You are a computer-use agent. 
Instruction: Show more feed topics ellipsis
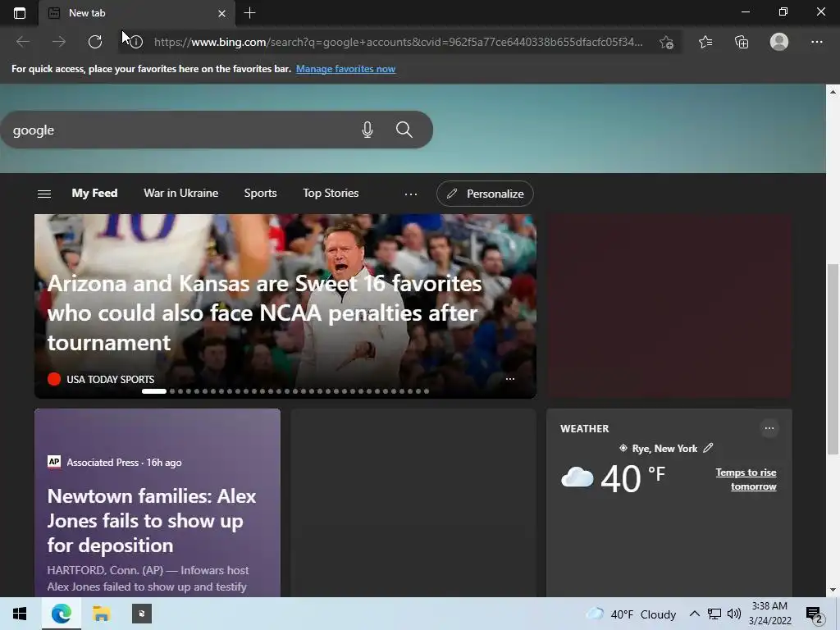click(411, 194)
